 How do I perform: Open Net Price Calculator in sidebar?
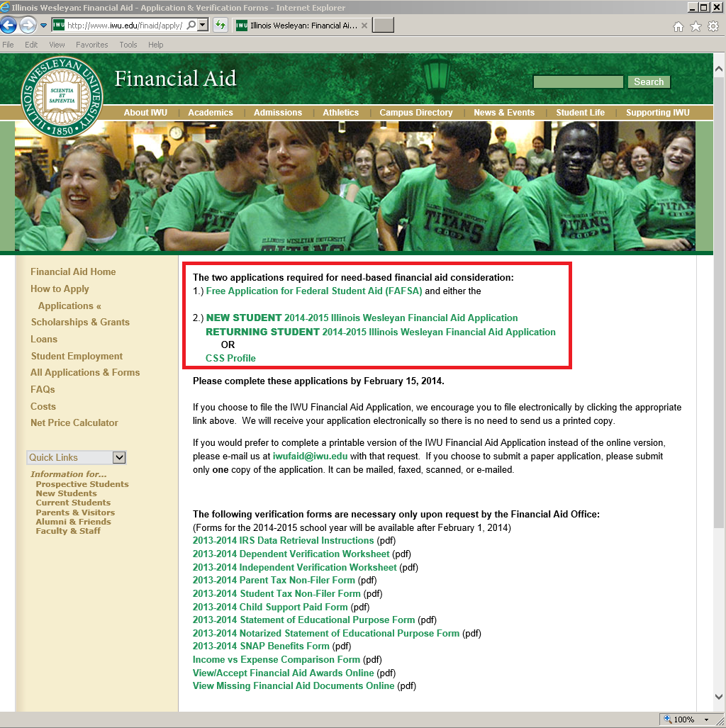[74, 423]
